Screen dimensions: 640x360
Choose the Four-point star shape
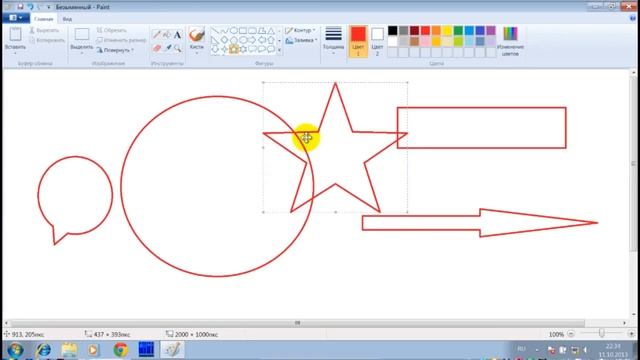click(224, 49)
